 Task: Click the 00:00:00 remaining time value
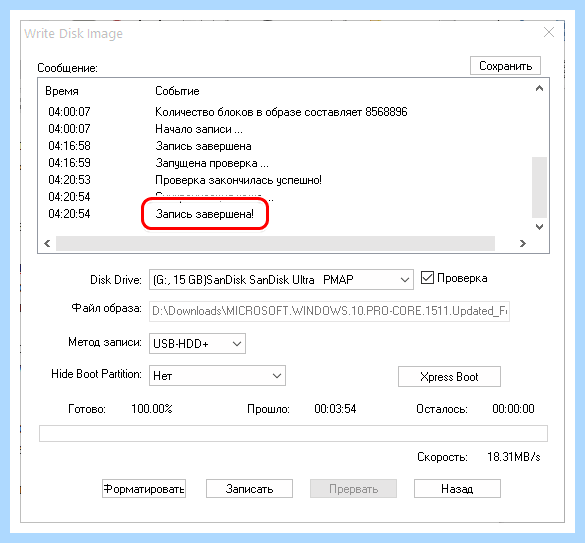coord(513,409)
